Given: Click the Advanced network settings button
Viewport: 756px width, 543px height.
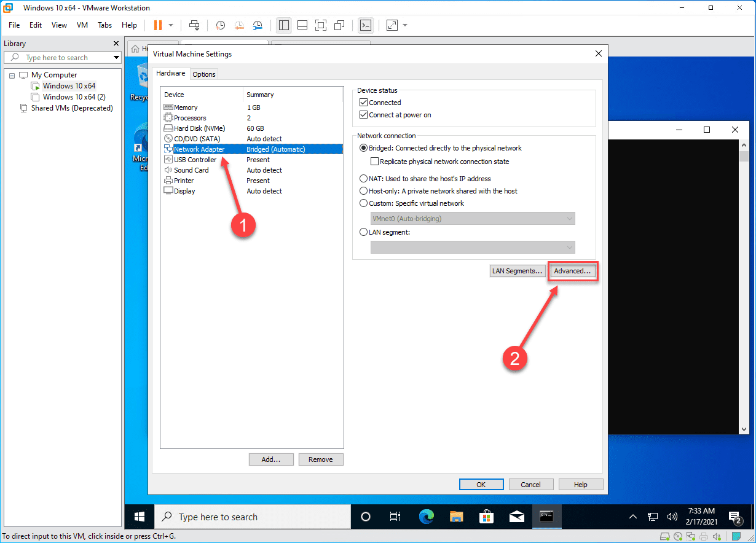Looking at the screenshot, I should point(572,271).
